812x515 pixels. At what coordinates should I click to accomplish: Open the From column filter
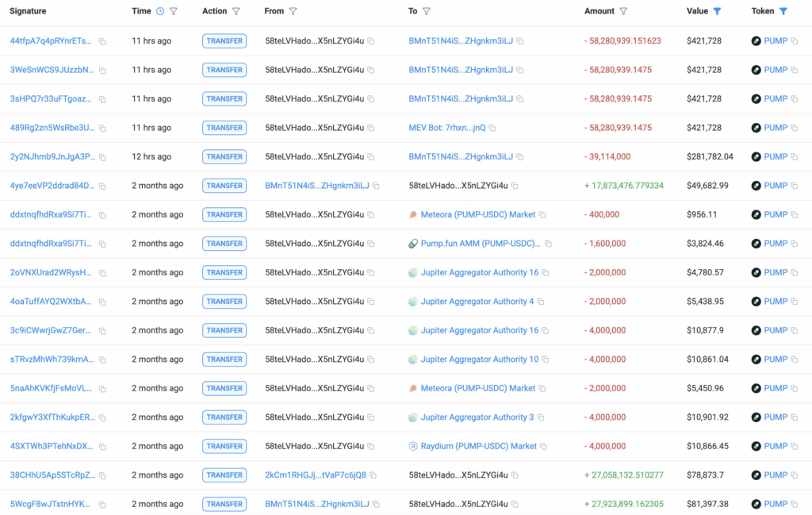tap(293, 11)
